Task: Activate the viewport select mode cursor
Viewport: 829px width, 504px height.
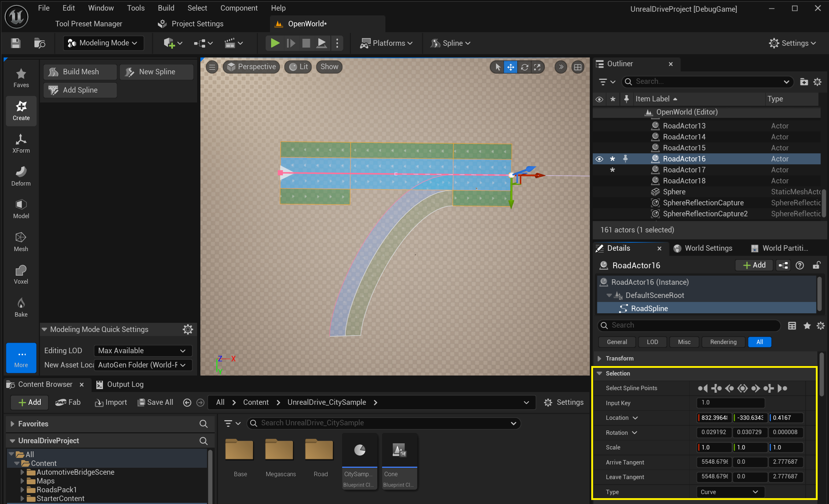Action: click(x=497, y=67)
